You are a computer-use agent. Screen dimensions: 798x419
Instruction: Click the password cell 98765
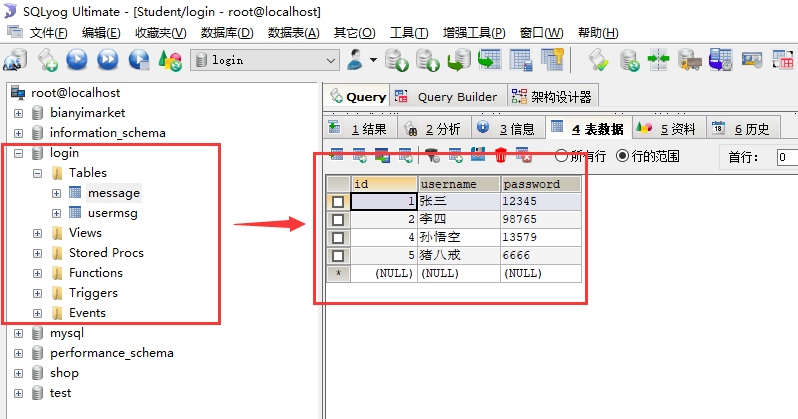click(541, 219)
